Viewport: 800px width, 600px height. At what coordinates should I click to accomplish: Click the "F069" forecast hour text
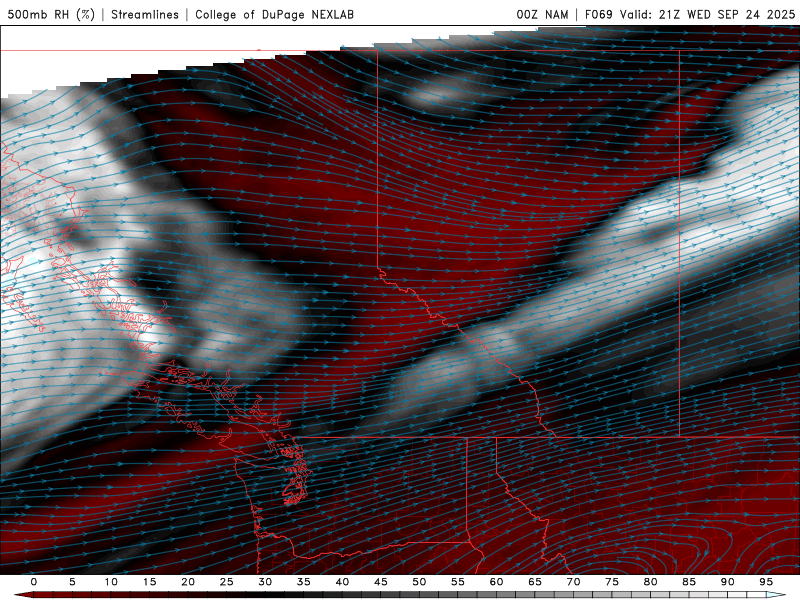click(x=598, y=14)
